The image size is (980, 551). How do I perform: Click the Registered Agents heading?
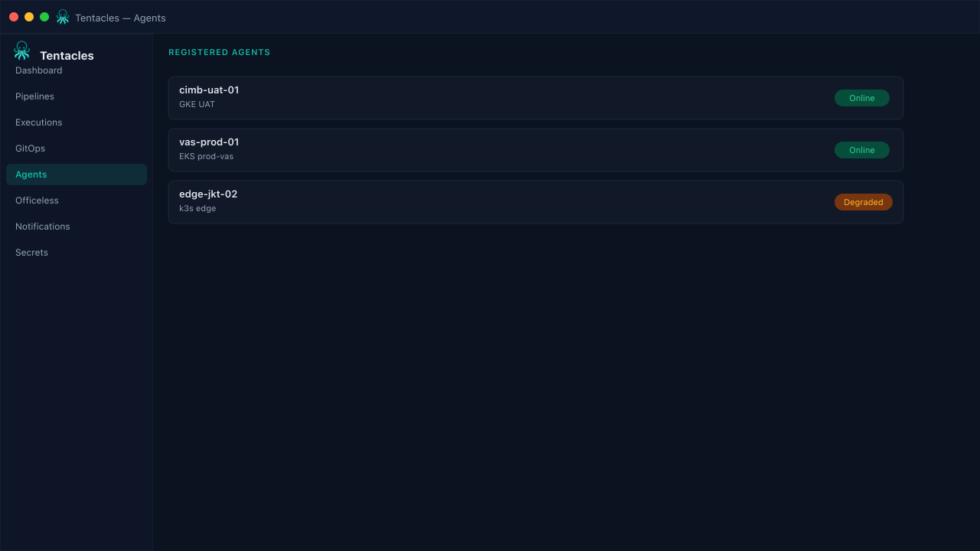pos(220,53)
